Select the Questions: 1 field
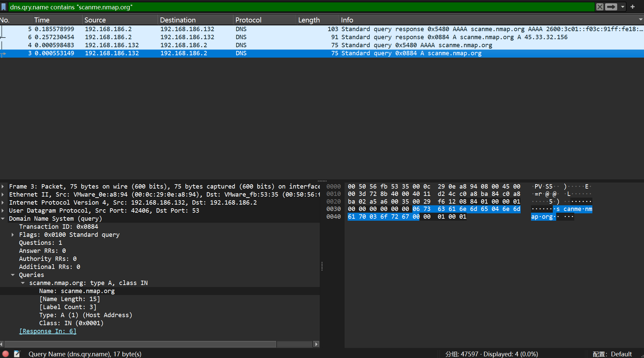Screen dimensions: 644x358 [41, 243]
